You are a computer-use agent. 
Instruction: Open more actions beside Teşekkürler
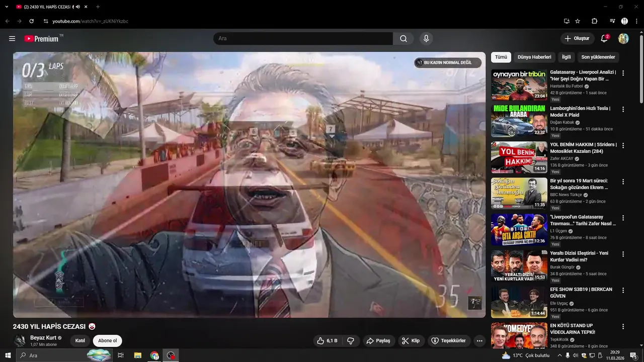coord(479,341)
